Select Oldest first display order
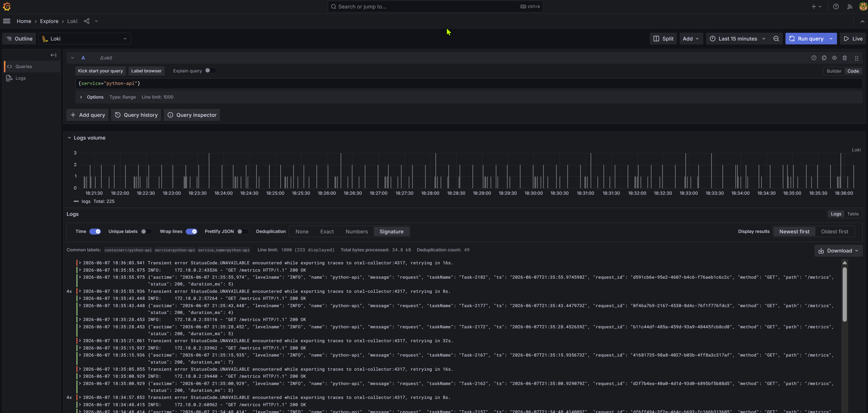Image resolution: width=868 pixels, height=413 pixels. [834, 232]
